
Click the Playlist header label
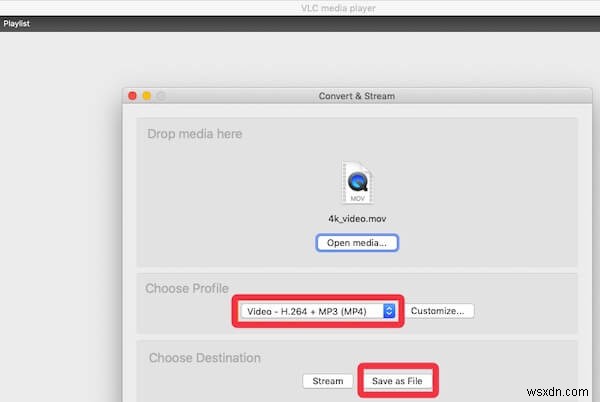point(16,23)
